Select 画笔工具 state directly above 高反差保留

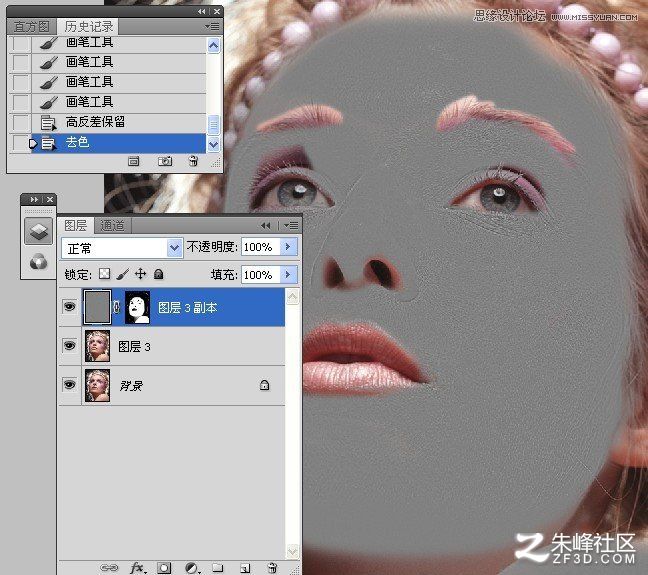pyautogui.click(x=119, y=103)
